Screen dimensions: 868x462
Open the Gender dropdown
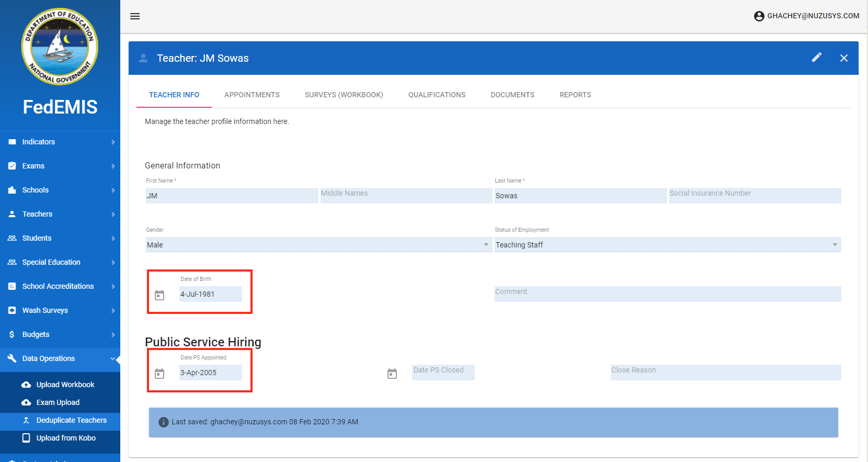click(x=318, y=245)
